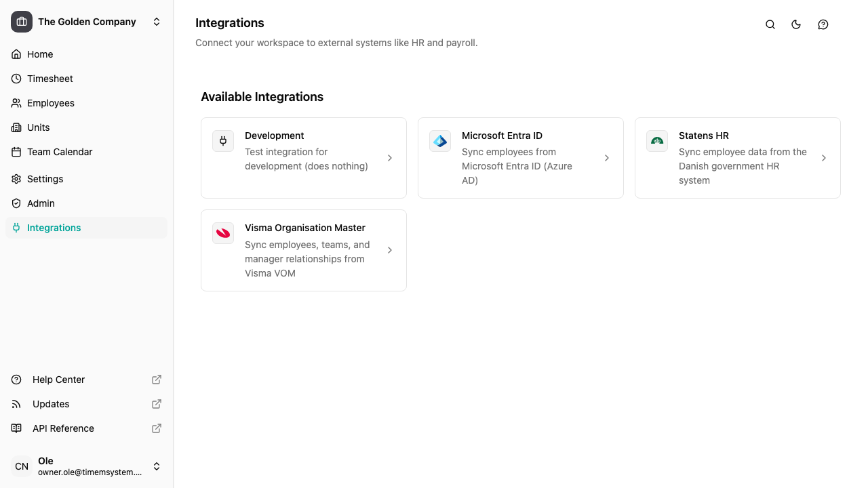
Task: Click the Units sidebar icon
Action: point(16,127)
